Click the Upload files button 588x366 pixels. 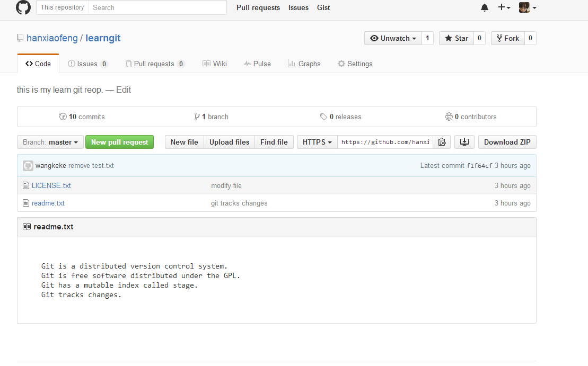coord(229,142)
